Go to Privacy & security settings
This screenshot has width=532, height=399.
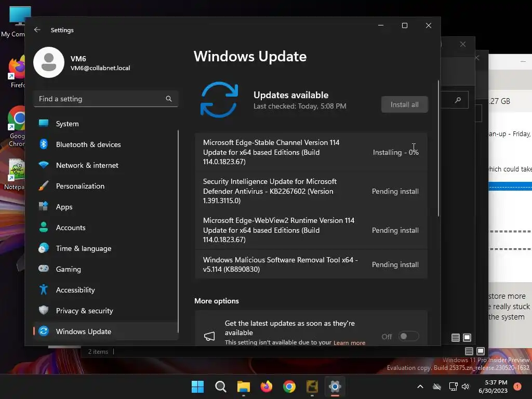(105, 311)
